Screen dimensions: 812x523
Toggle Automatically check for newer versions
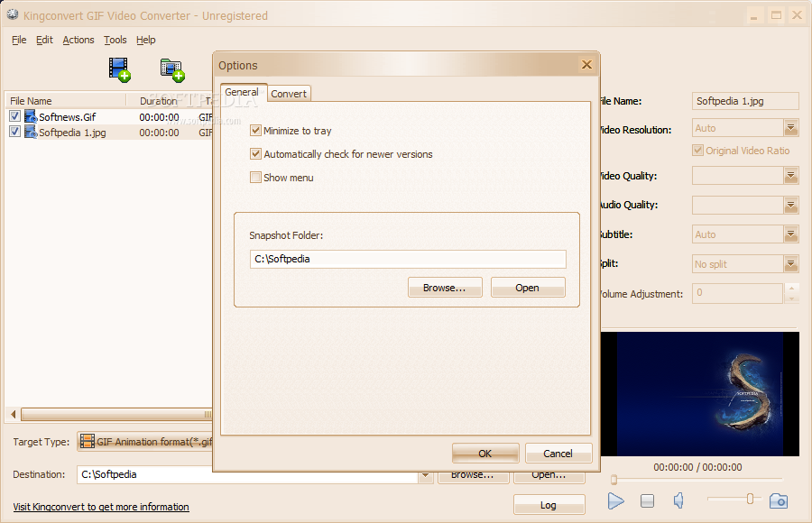click(x=255, y=154)
